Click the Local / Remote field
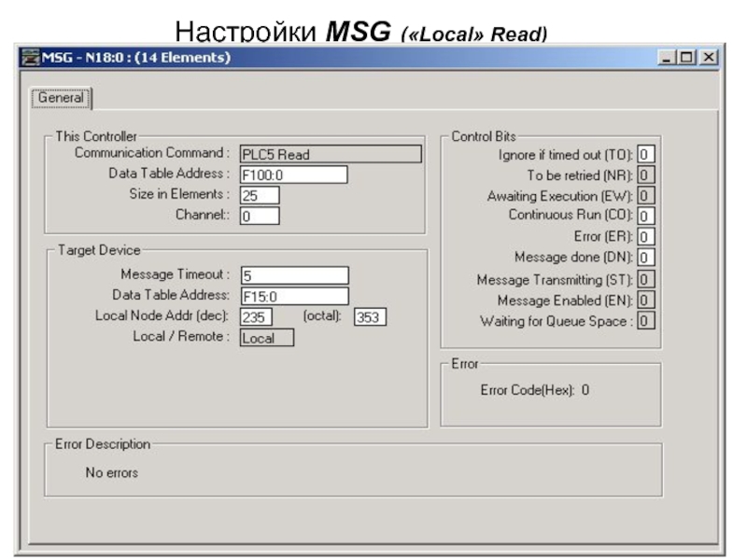 [x=266, y=338]
